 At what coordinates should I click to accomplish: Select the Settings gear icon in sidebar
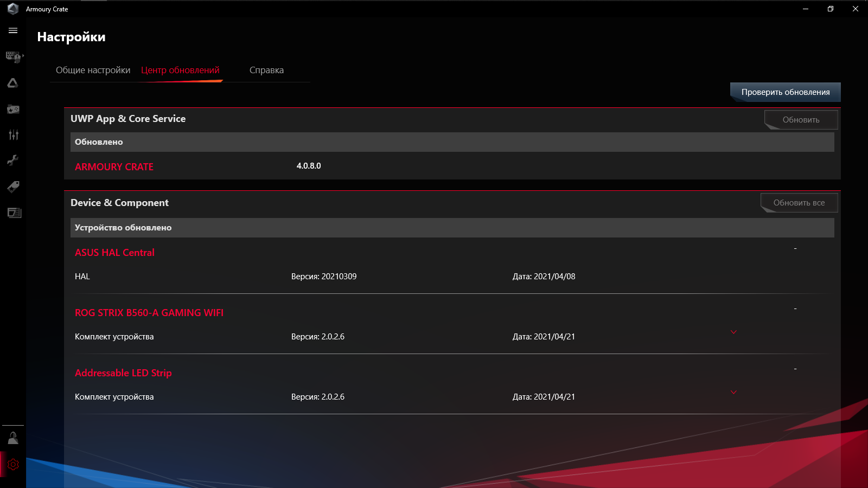click(x=13, y=465)
